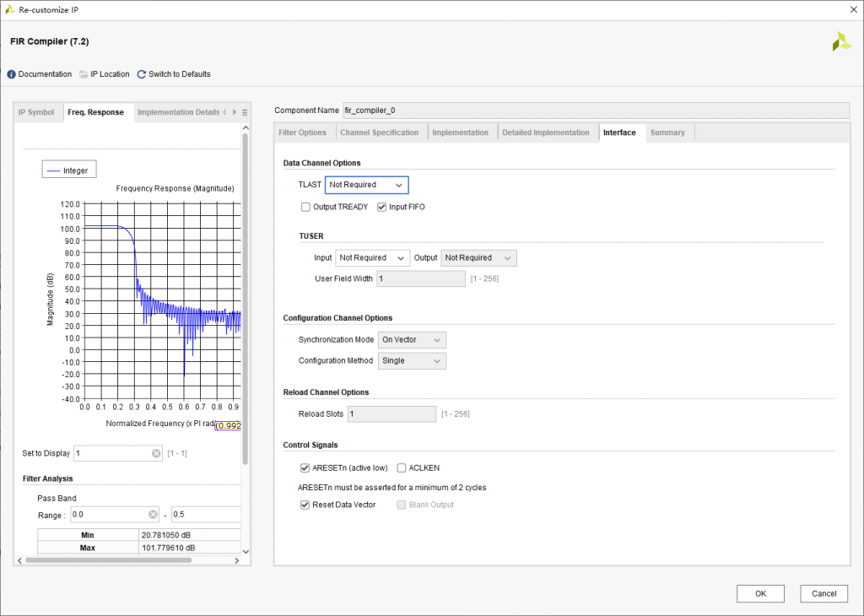Click the Min value 20.781050 dB cell

click(x=190, y=536)
